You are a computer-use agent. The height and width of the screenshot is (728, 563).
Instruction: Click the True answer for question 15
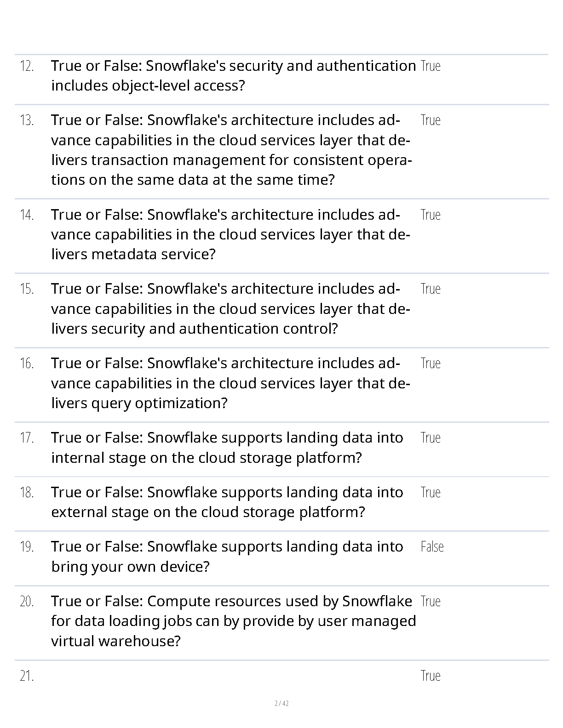point(431,289)
